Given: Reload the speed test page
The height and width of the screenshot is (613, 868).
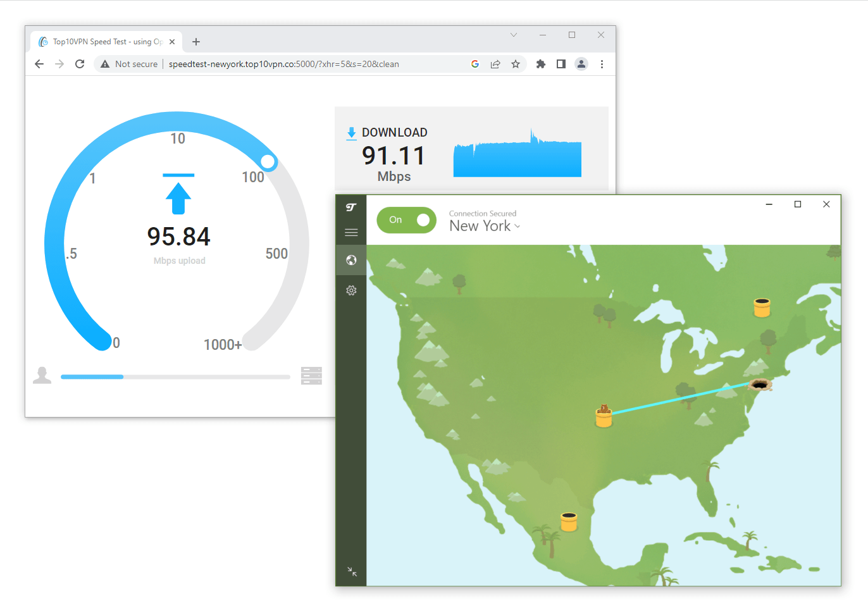Looking at the screenshot, I should [x=79, y=64].
